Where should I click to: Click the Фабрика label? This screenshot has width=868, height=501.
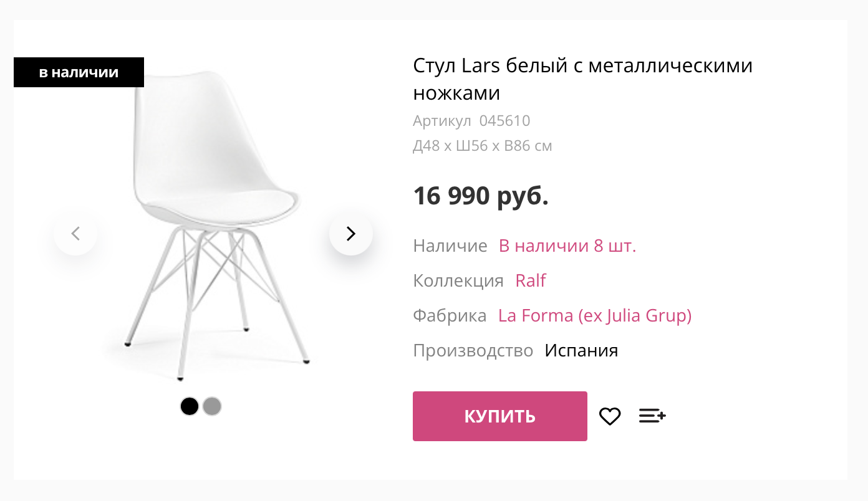click(x=450, y=315)
